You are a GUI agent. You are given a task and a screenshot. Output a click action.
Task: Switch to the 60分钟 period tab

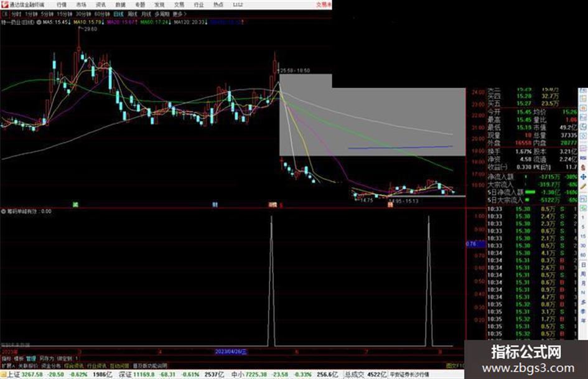[102, 14]
